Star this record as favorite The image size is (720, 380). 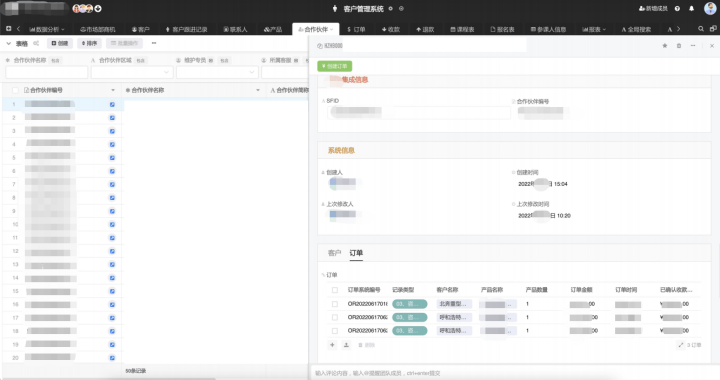tap(664, 45)
